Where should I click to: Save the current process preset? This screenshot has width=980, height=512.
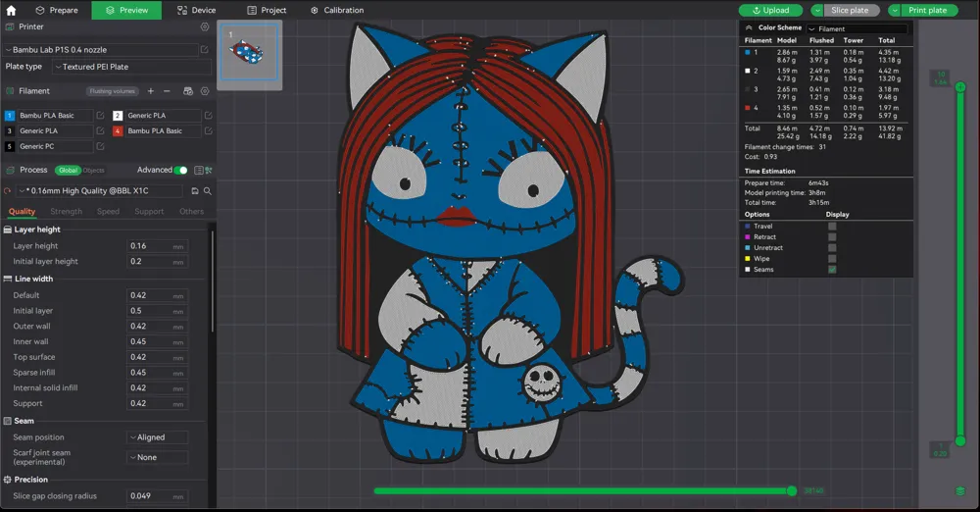click(195, 191)
